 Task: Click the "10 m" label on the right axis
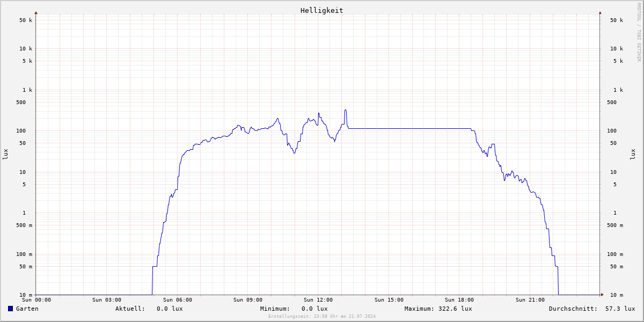click(617, 295)
